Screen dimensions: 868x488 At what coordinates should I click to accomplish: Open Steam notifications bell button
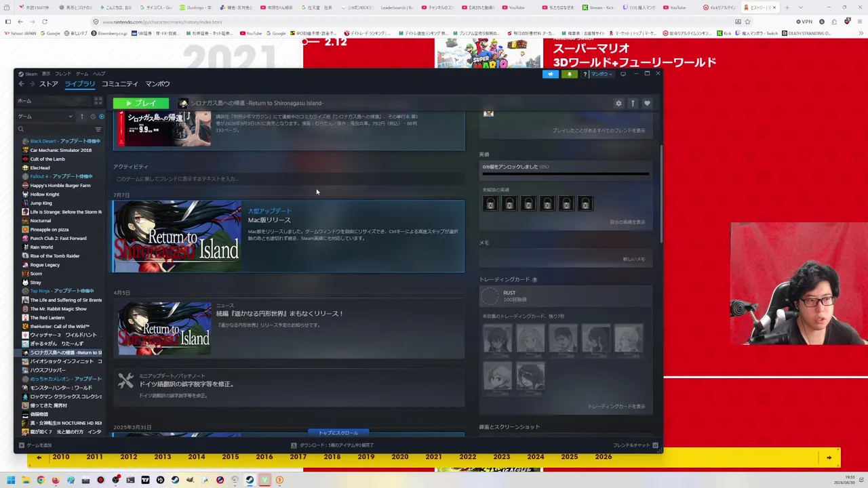pyautogui.click(x=569, y=74)
